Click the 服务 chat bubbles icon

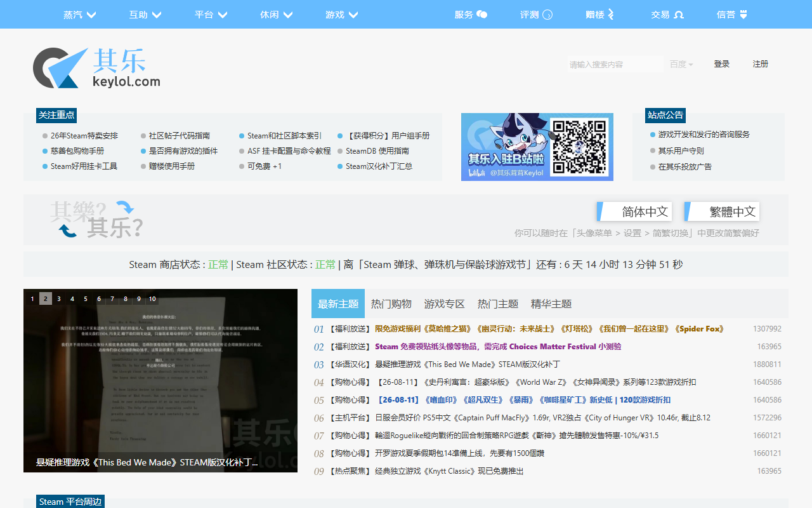tap(482, 15)
